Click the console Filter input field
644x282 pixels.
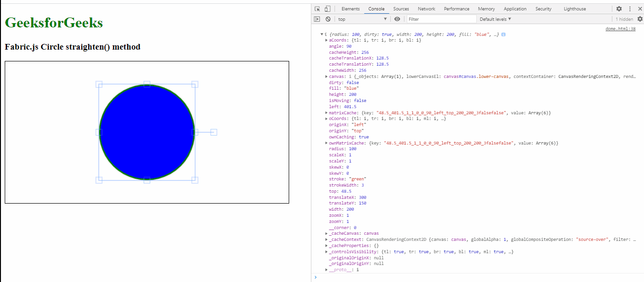[441, 19]
